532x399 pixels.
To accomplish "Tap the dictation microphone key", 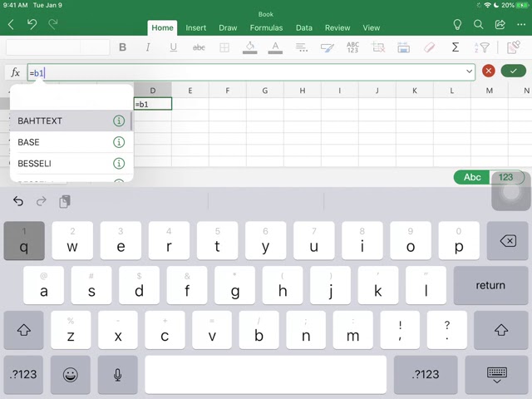I will coord(118,375).
